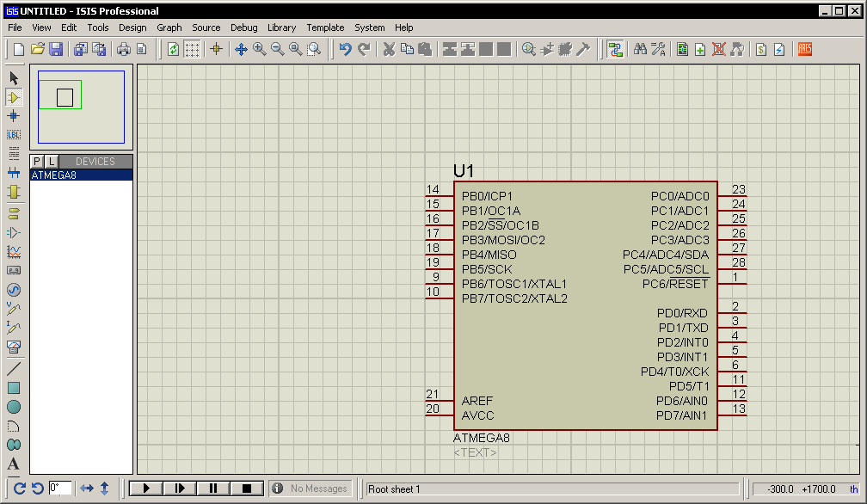Viewport: 867px width, 504px height.
Task: Select the Subcircuit mode tool
Action: click(14, 192)
